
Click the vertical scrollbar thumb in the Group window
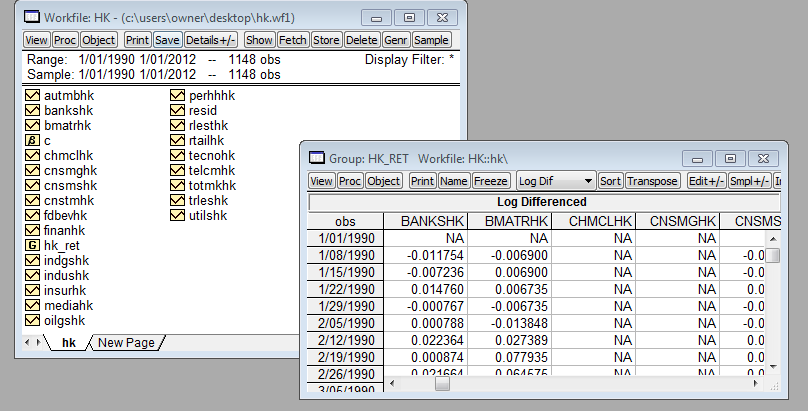tap(772, 255)
